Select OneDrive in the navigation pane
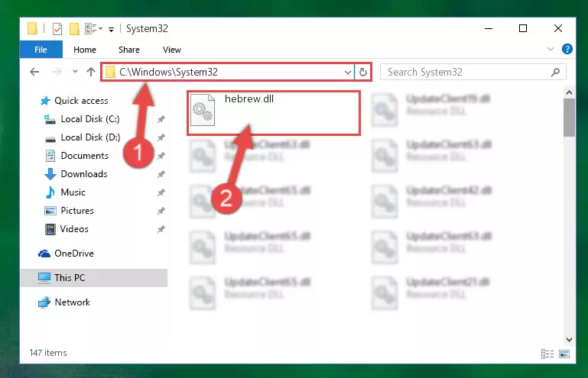The height and width of the screenshot is (378, 588). pyautogui.click(x=74, y=254)
